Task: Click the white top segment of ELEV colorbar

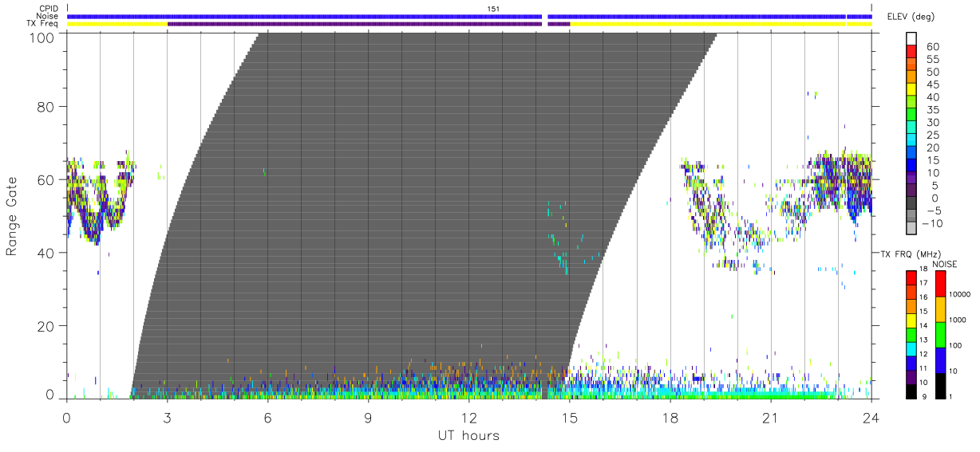Action: tap(911, 39)
